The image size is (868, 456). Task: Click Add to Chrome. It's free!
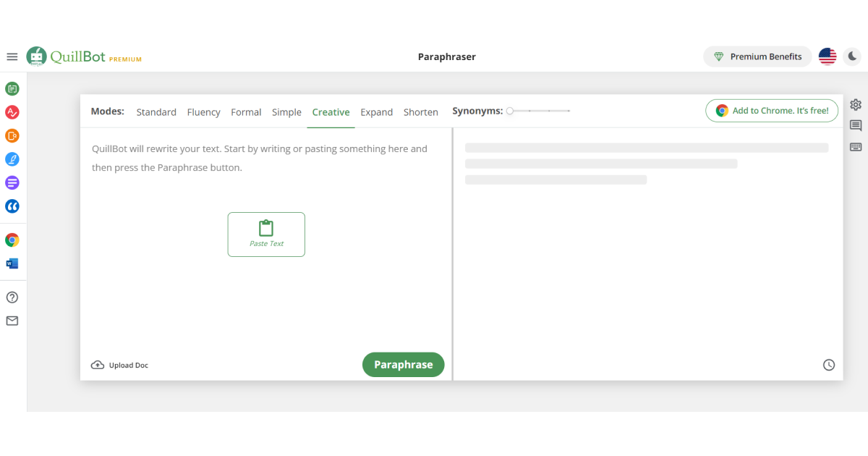[x=772, y=110]
